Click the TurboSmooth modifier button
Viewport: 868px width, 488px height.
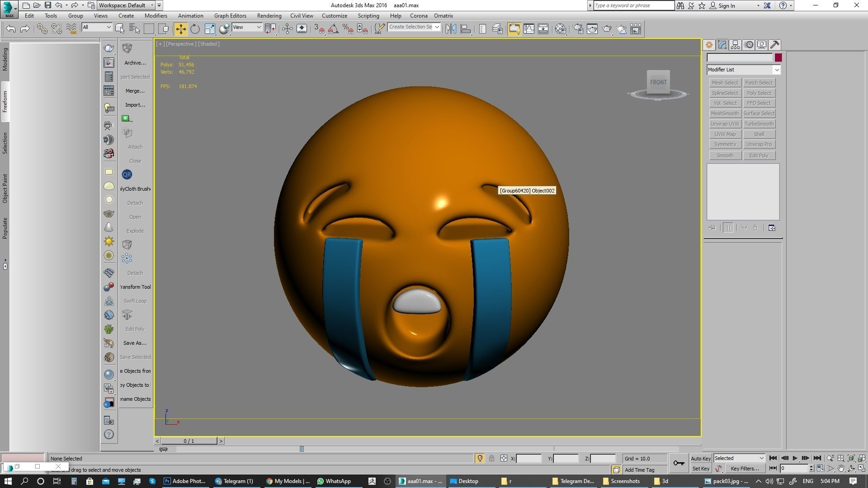click(x=759, y=124)
